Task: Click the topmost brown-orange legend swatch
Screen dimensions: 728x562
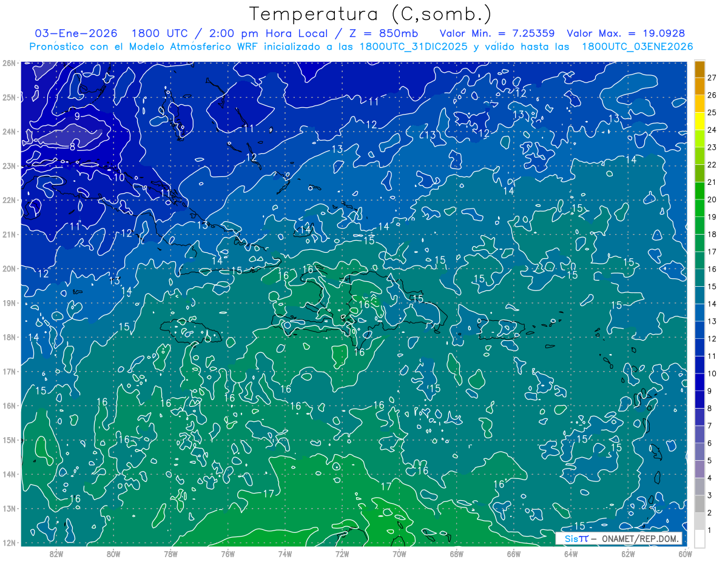Action: click(699, 69)
